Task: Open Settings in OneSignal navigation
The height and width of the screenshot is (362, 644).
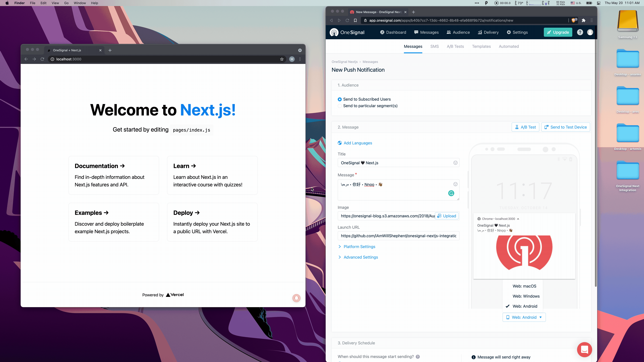Action: click(x=517, y=32)
